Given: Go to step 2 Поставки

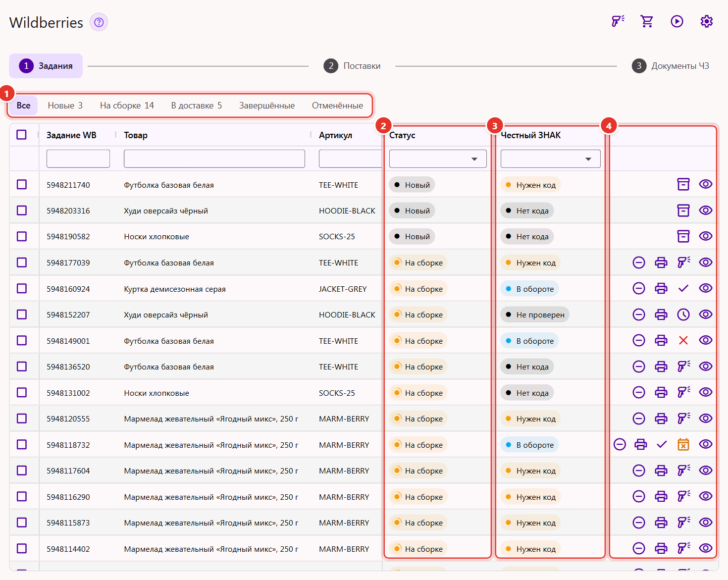Looking at the screenshot, I should 352,66.
